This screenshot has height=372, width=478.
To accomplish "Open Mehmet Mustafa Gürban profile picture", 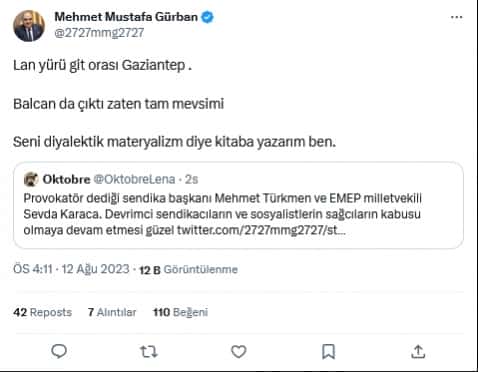I will (x=29, y=26).
